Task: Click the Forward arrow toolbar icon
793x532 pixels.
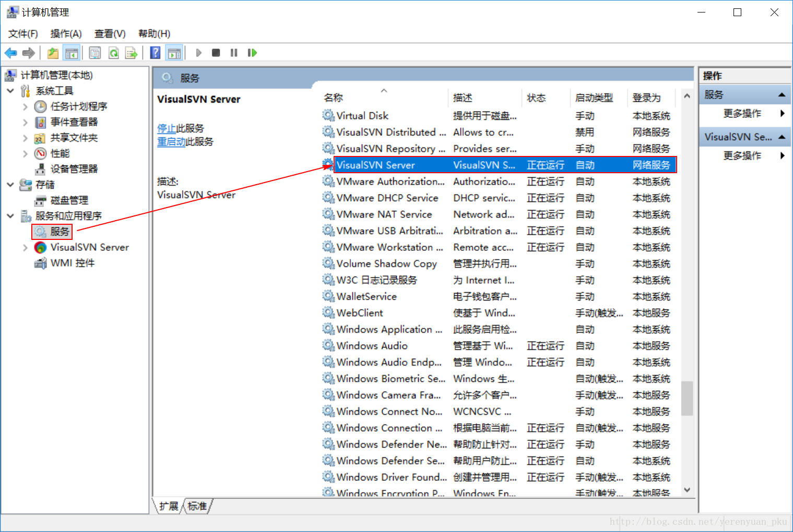Action: 29,53
